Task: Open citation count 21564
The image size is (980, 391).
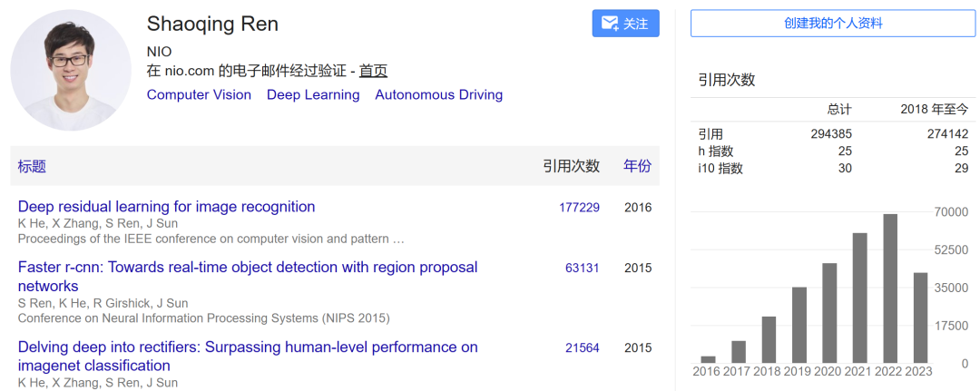Action: click(x=583, y=347)
